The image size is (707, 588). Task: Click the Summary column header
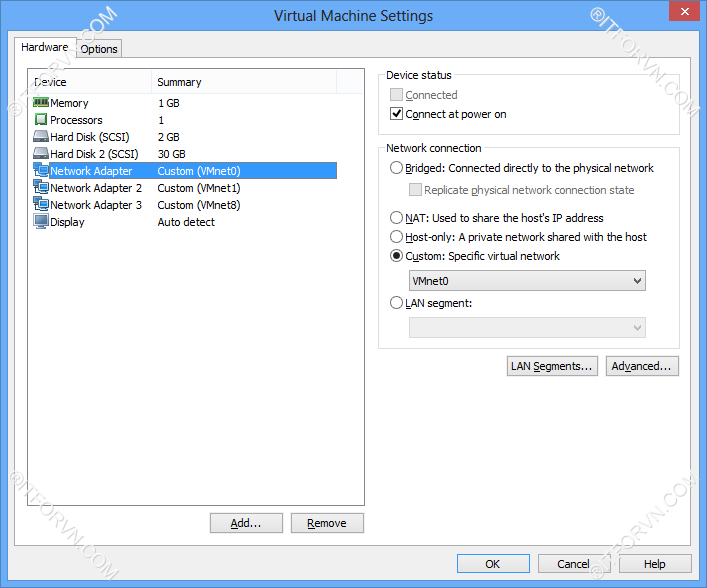pyautogui.click(x=244, y=82)
